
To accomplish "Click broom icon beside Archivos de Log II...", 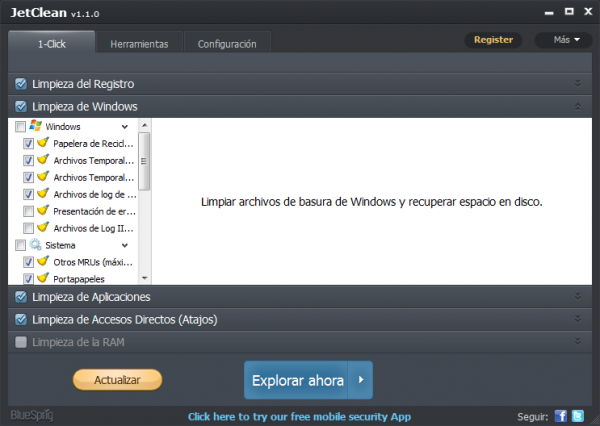I will tap(43, 227).
